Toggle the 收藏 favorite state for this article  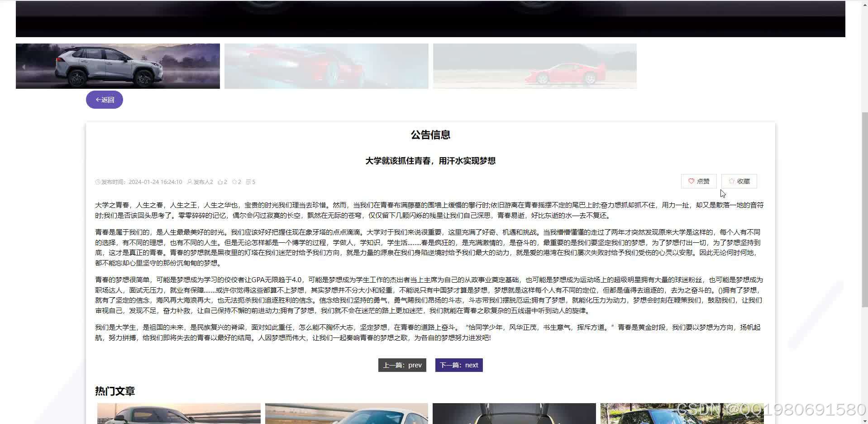click(x=739, y=180)
